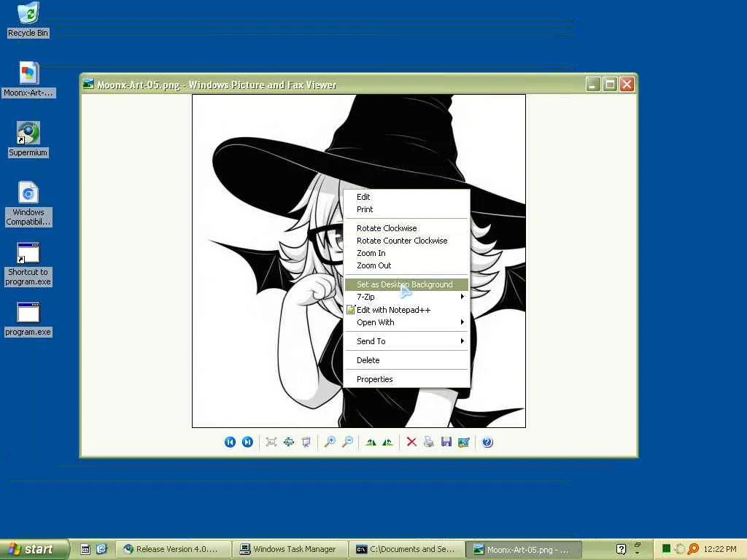Expand the Send To submenu
The width and height of the screenshot is (747, 560).
click(x=406, y=341)
